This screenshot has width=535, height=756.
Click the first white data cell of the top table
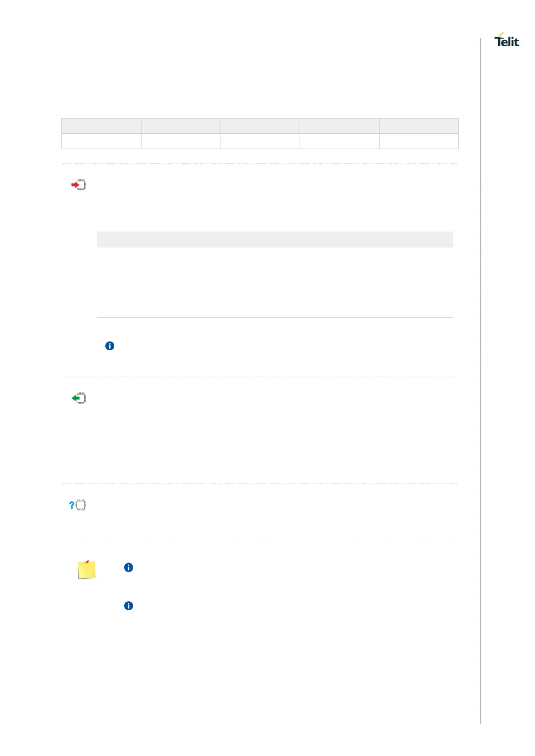[x=101, y=141]
